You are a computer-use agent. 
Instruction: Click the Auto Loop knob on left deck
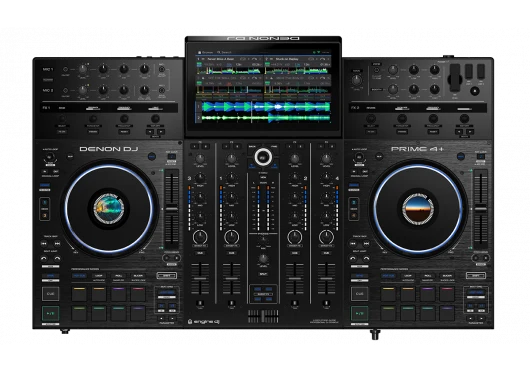click(50, 157)
